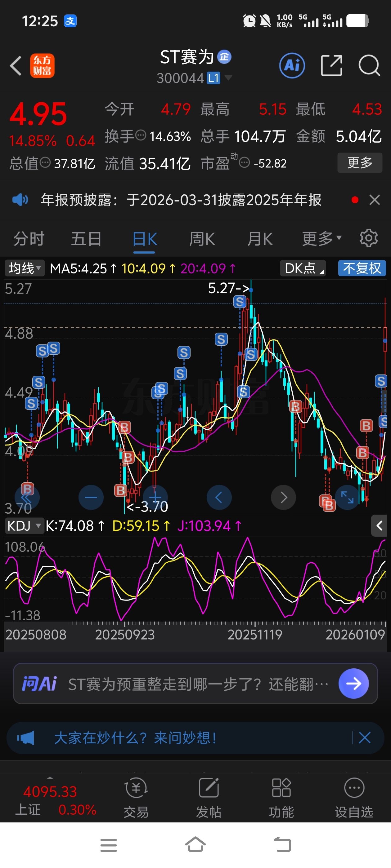The height and width of the screenshot is (868, 391).
Task: Open the search magnifier icon
Action: tap(369, 65)
